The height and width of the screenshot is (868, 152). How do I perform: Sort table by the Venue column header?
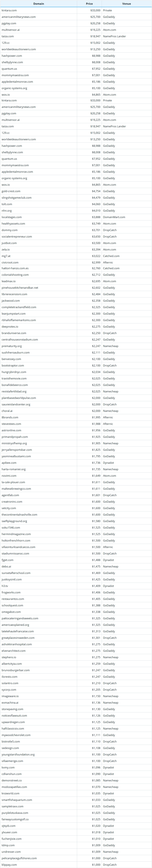pyautogui.click(x=127, y=4)
